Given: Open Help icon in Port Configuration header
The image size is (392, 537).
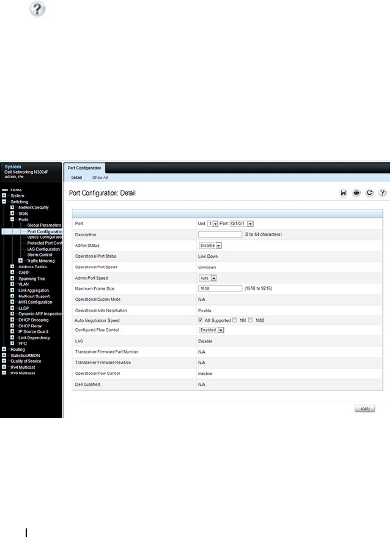Looking at the screenshot, I should (382, 193).
